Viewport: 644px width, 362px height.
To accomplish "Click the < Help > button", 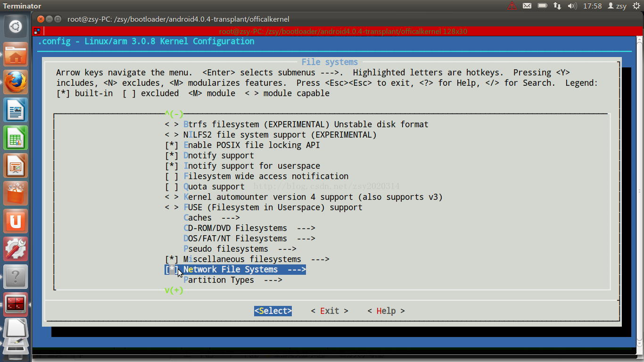I will [x=386, y=311].
